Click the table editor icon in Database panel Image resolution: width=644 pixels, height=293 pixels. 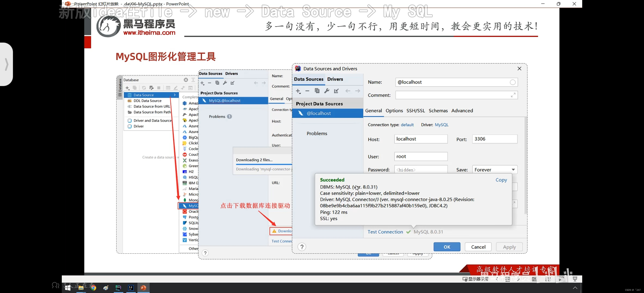pyautogui.click(x=168, y=88)
